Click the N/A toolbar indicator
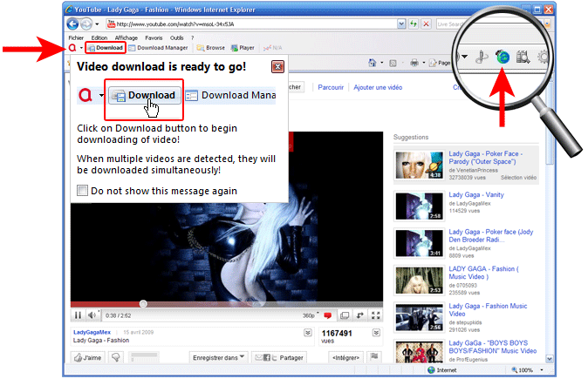Image resolution: width=588 pixels, height=379 pixels. point(273,48)
